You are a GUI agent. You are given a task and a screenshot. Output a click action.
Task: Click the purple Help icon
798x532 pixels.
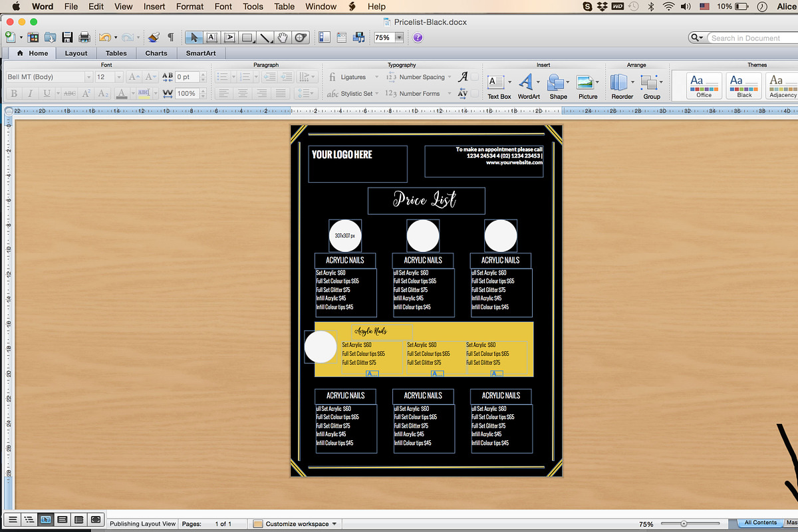tap(418, 37)
